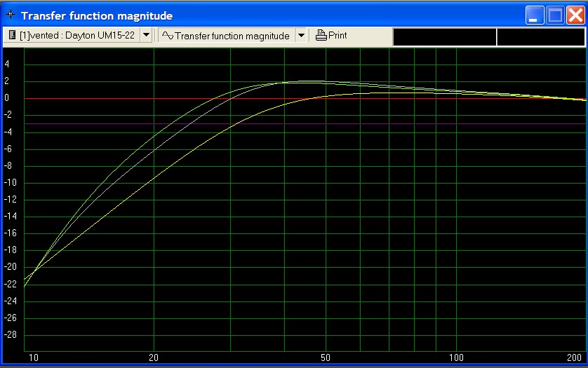588x368 pixels.
Task: Click the 50 Hz label on frequency axis
Action: click(325, 357)
